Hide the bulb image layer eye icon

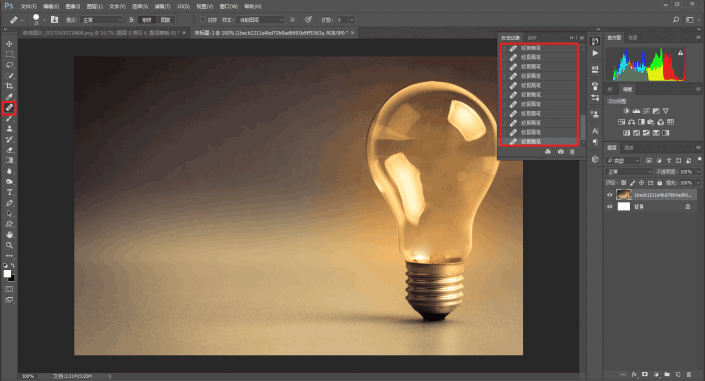pos(610,195)
